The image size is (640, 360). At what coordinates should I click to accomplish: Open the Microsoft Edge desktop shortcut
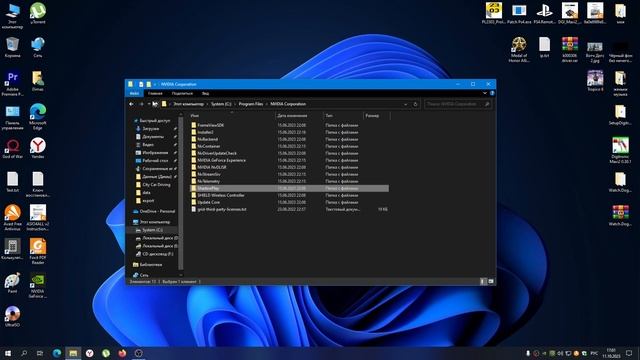[38, 117]
